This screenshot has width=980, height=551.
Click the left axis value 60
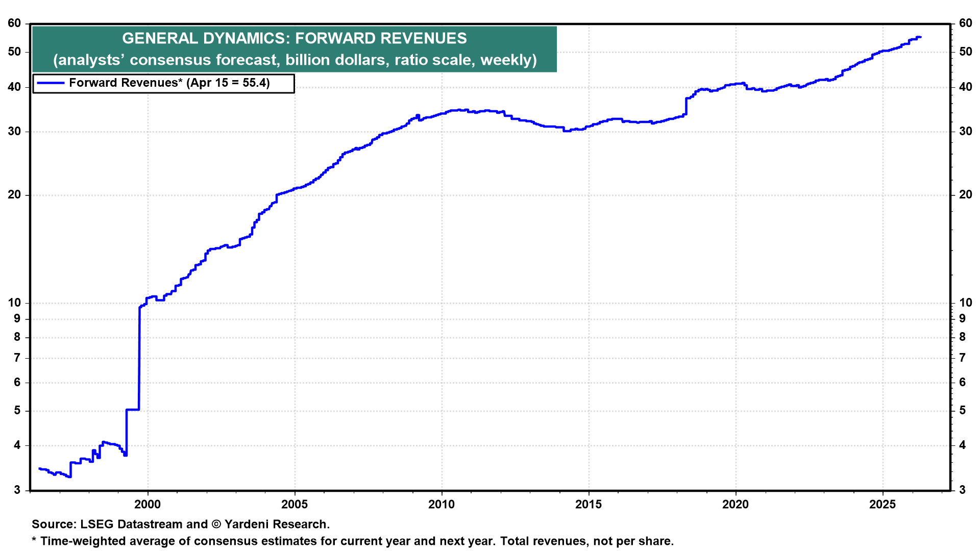click(x=14, y=23)
